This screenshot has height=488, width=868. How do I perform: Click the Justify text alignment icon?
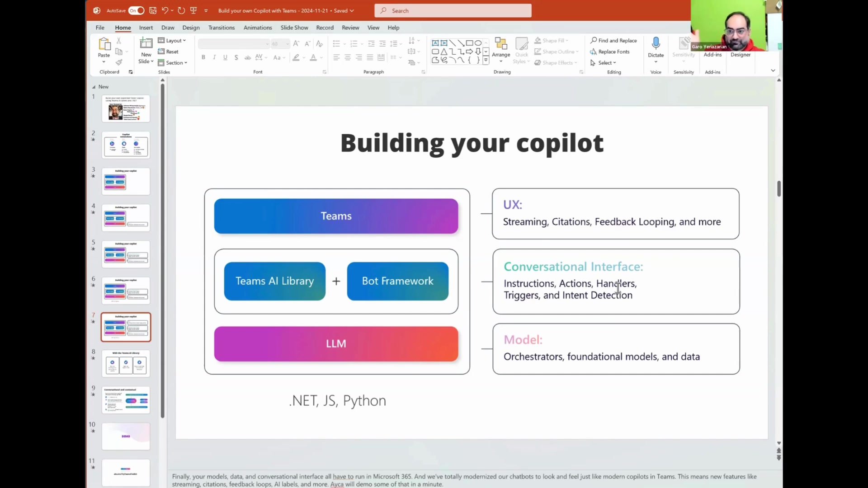[370, 57]
